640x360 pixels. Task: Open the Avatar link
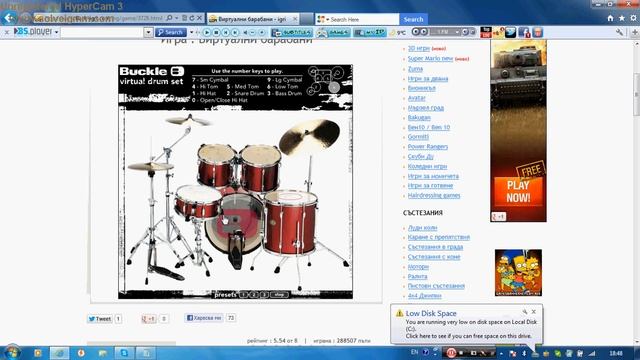point(417,98)
